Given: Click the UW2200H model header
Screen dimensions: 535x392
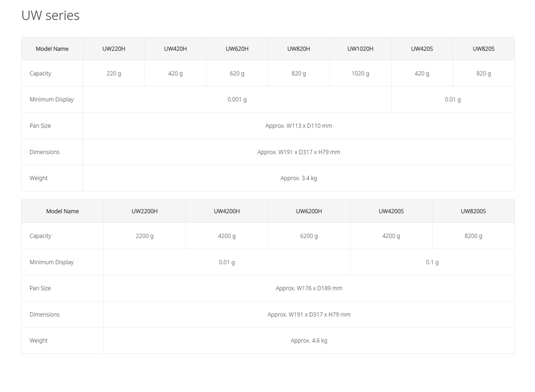Looking at the screenshot, I should (x=145, y=211).
